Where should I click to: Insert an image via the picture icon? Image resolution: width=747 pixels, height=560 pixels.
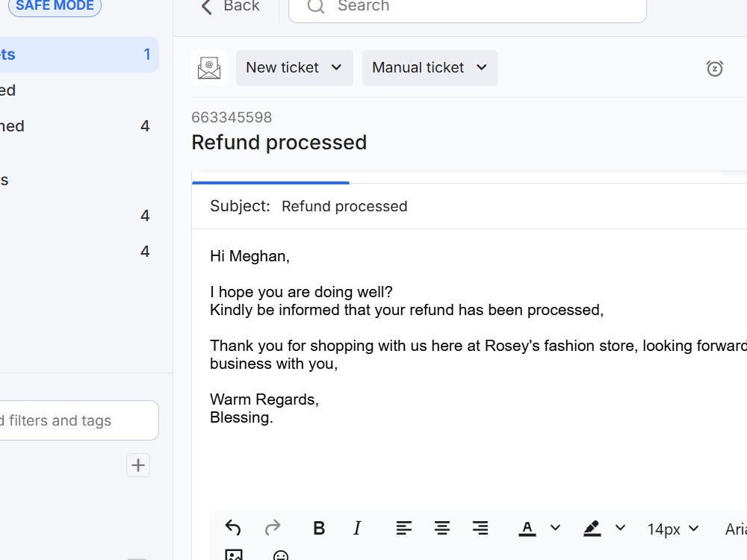tap(233, 556)
